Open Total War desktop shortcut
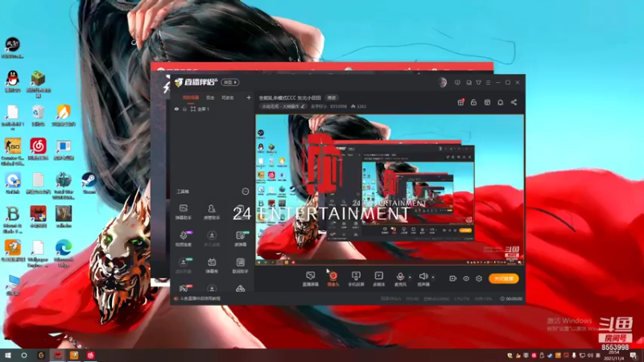 pyautogui.click(x=64, y=186)
